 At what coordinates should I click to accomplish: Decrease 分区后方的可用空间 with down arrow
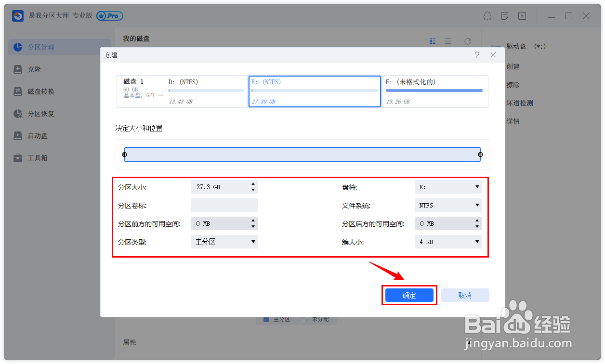click(x=477, y=227)
